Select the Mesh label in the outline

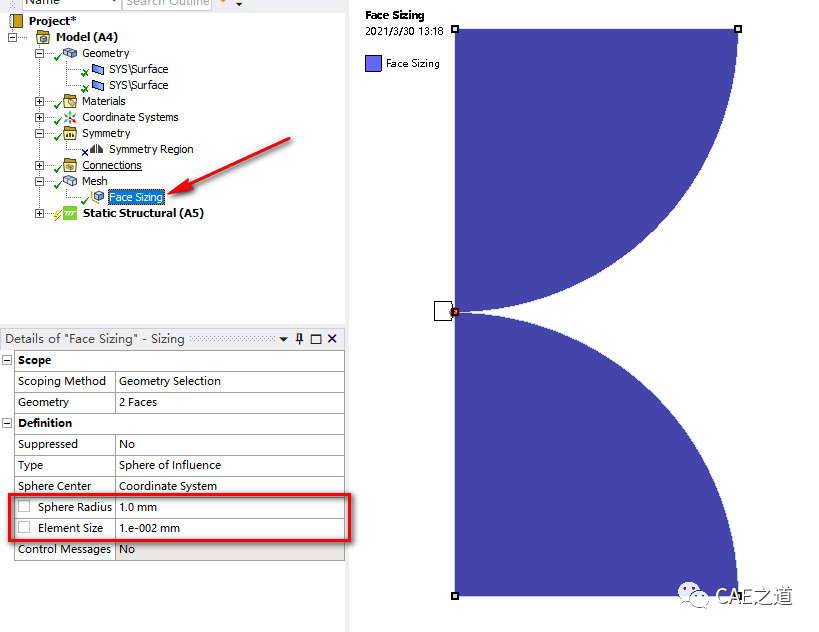pyautogui.click(x=95, y=181)
